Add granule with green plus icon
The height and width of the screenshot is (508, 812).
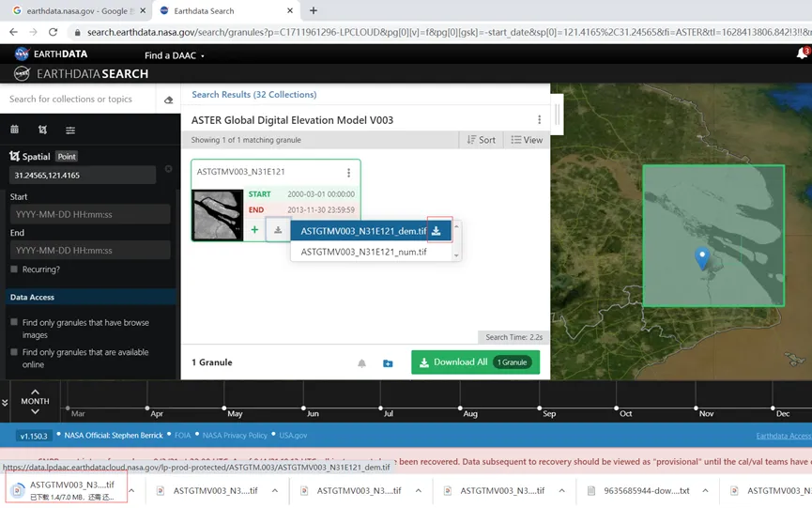coord(254,229)
